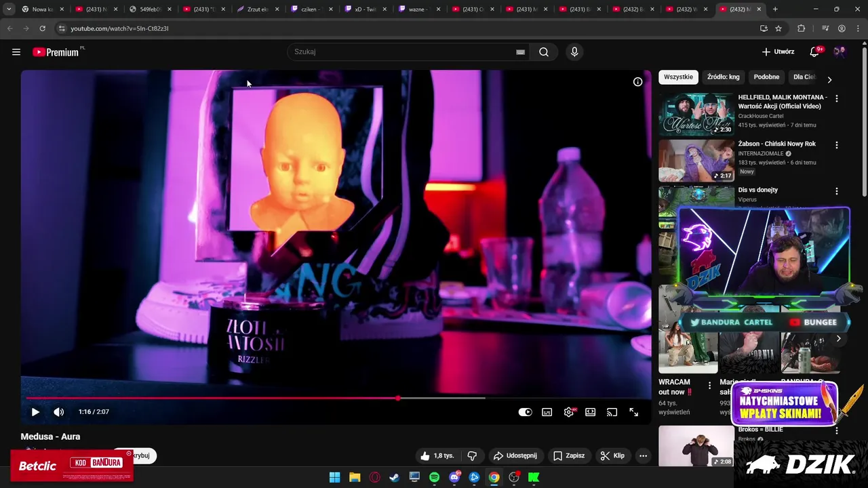Show next filter chips with the arrow

click(x=829, y=79)
